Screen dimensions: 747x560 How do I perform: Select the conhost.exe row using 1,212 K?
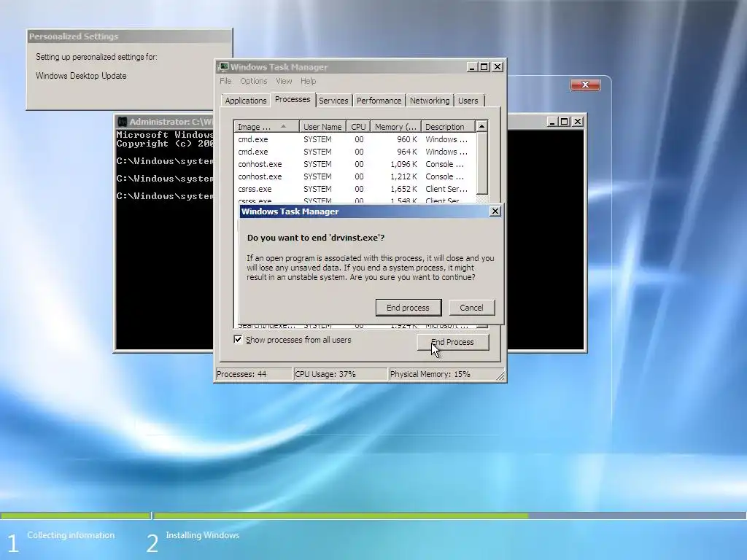tap(355, 176)
